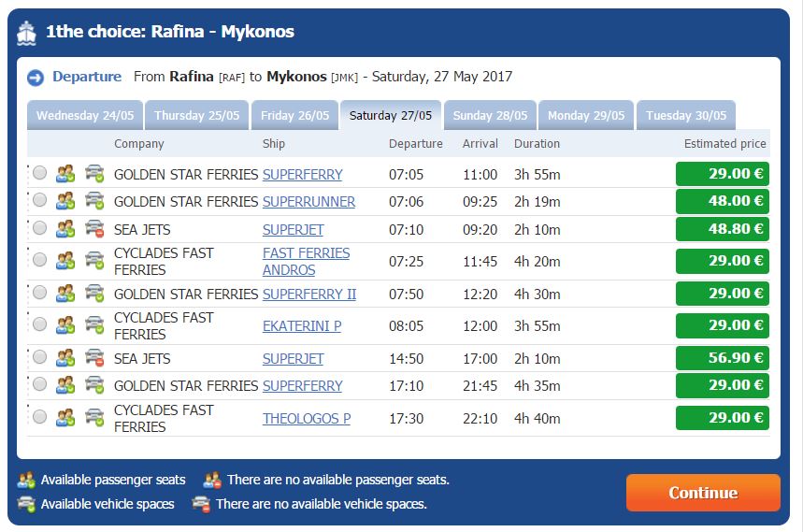Image resolution: width=803 pixels, height=532 pixels.
Task: Switch to the Monday 29/05 tab
Action: click(586, 115)
